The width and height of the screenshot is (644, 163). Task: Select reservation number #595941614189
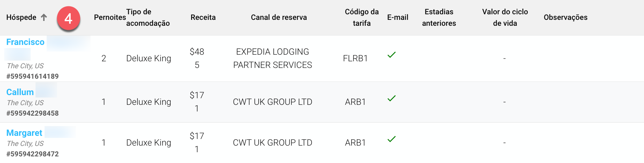(32, 76)
